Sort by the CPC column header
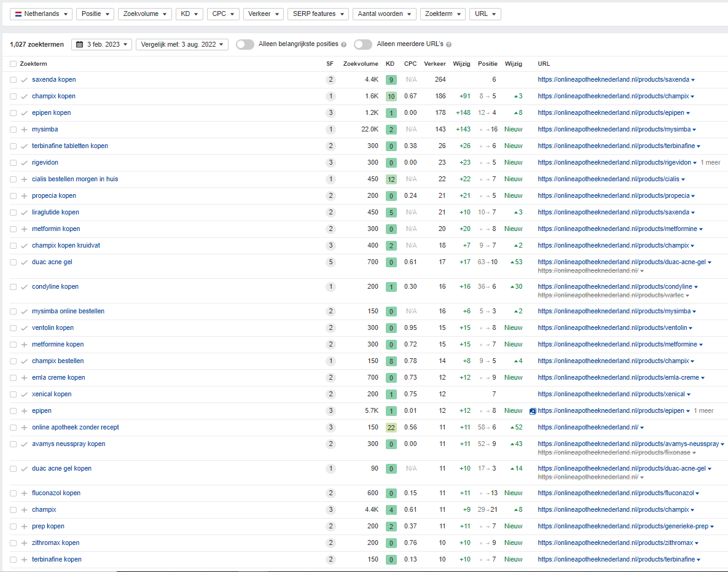This screenshot has width=728, height=572. (410, 64)
